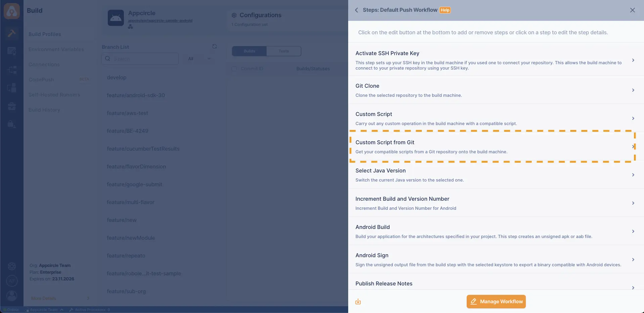The image size is (644, 313).
Task: Open the help lifebuoy sidebar icon
Action: tap(12, 266)
